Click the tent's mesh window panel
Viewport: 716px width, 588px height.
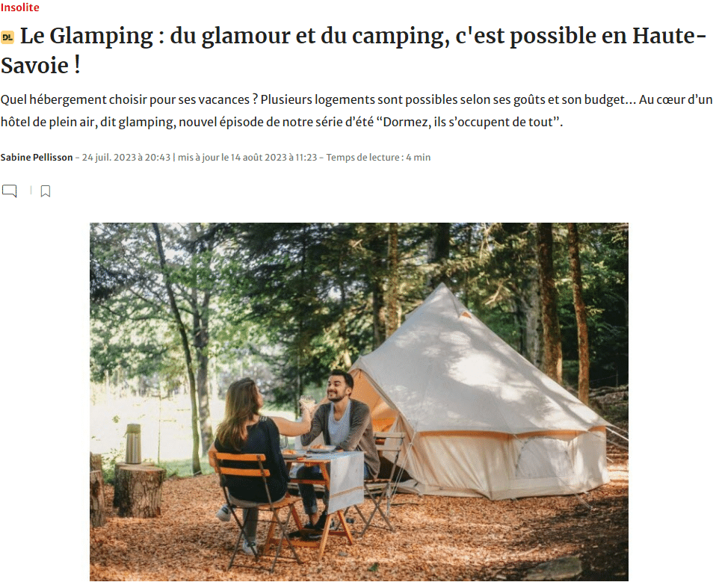[x=543, y=458]
